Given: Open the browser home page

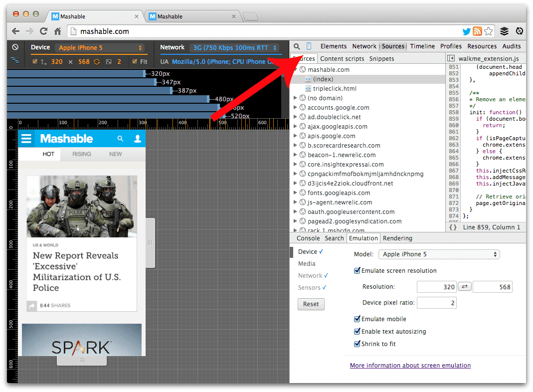Looking at the screenshot, I should click(x=57, y=31).
